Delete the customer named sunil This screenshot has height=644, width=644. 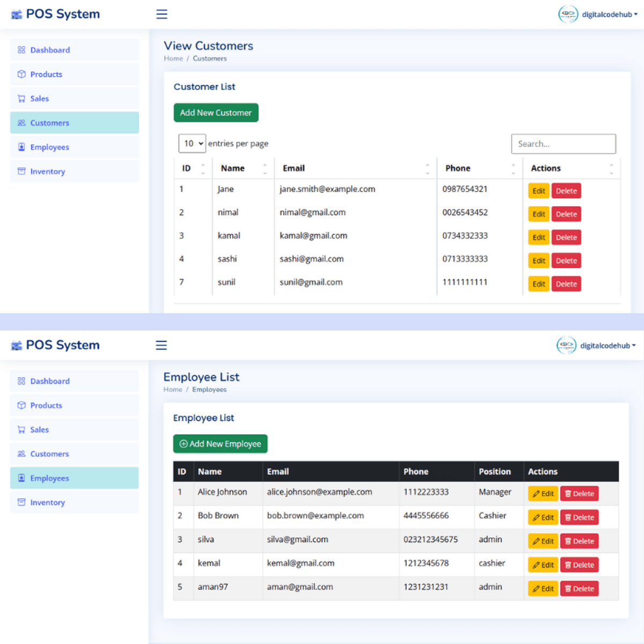tap(566, 284)
